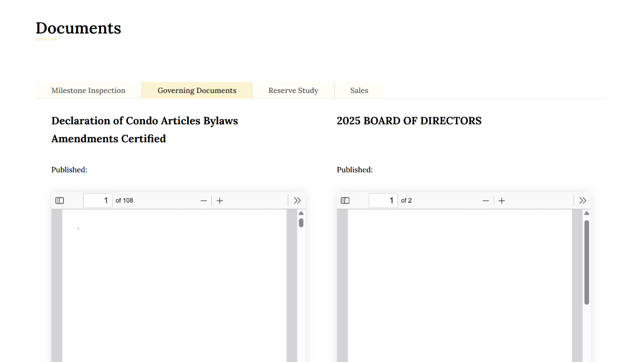Zoom in on the Declaration of Condo PDF

(x=220, y=201)
